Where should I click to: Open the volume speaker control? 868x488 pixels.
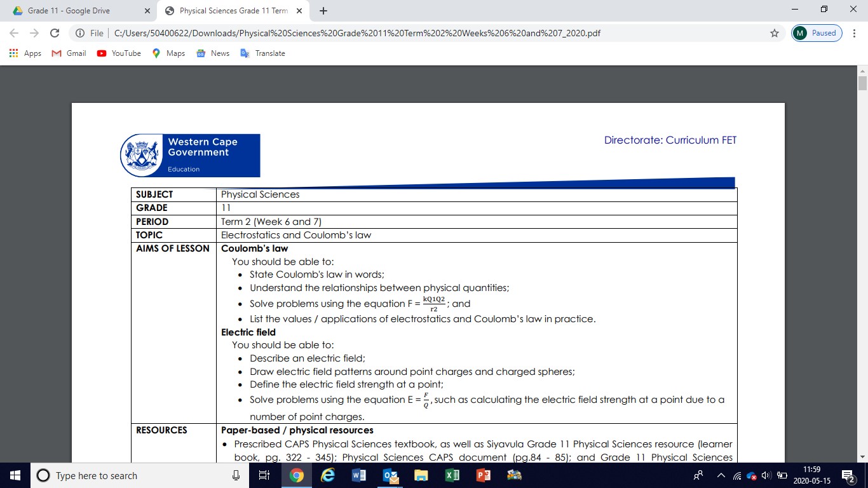pyautogui.click(x=766, y=475)
